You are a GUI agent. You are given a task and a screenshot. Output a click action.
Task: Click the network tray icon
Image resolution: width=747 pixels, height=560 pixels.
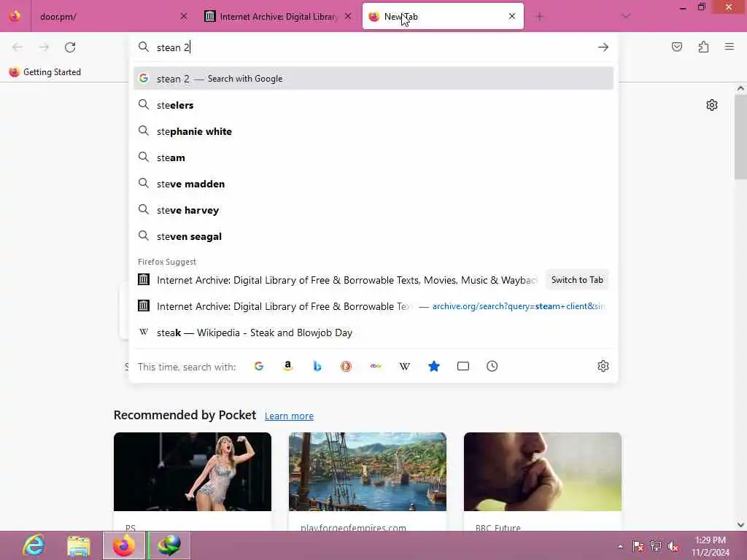pyautogui.click(x=656, y=546)
